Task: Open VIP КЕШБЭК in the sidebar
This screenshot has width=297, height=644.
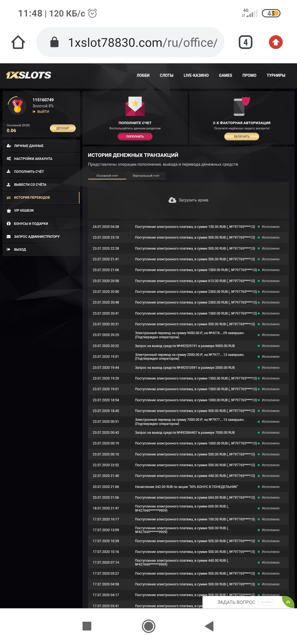Action: [24, 211]
